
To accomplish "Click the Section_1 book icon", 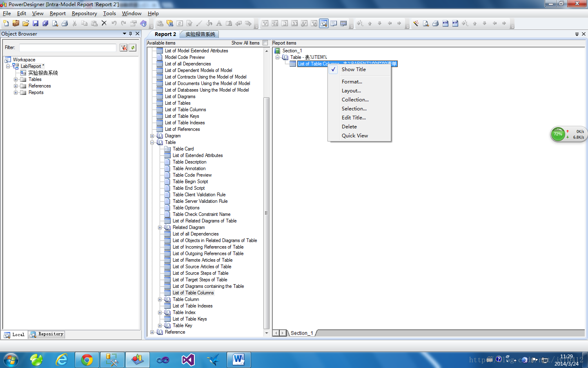I will 277,51.
